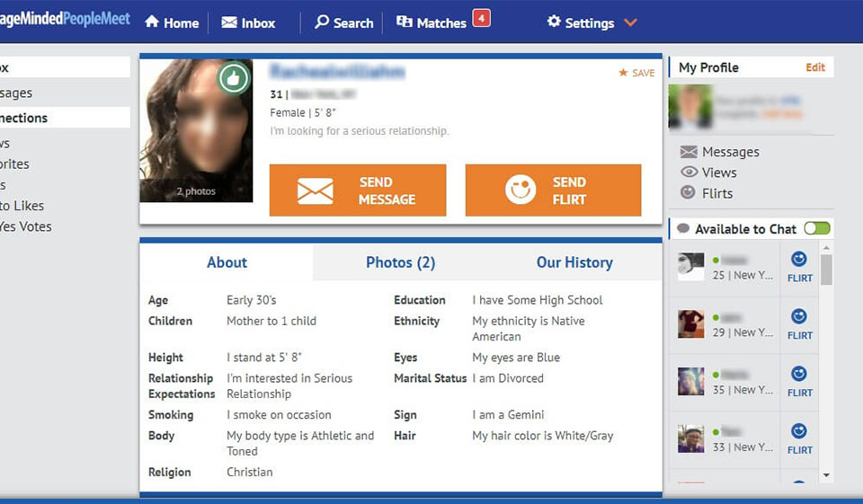
Task: Click the orange star Save icon
Action: coord(623,73)
